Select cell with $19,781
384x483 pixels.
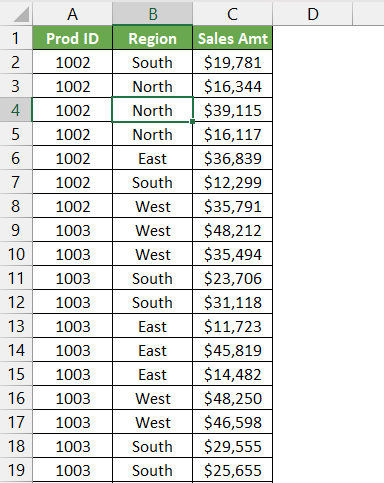[233, 62]
